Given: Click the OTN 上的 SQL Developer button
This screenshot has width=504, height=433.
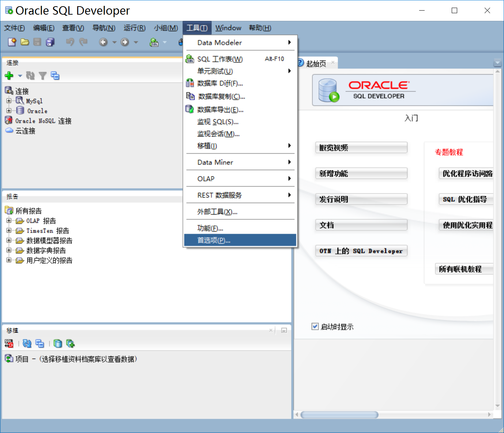Looking at the screenshot, I should pyautogui.click(x=361, y=251).
